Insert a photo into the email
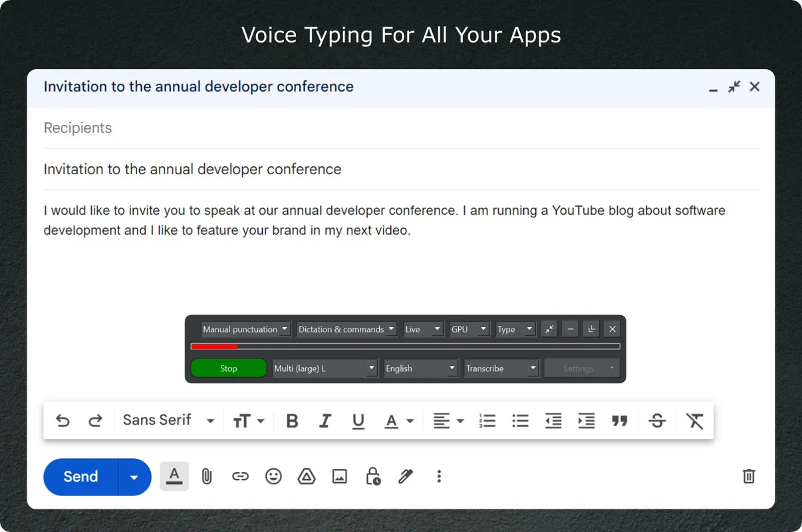The width and height of the screenshot is (802, 532). [340, 476]
